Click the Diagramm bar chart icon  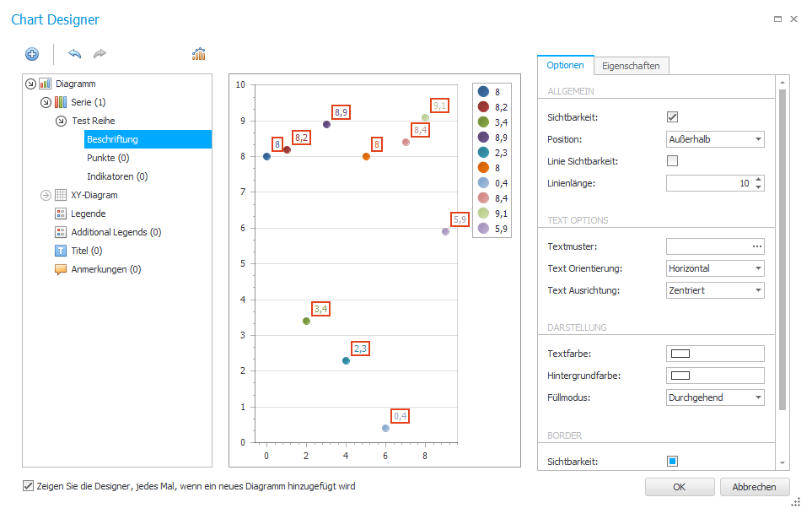pos(45,84)
